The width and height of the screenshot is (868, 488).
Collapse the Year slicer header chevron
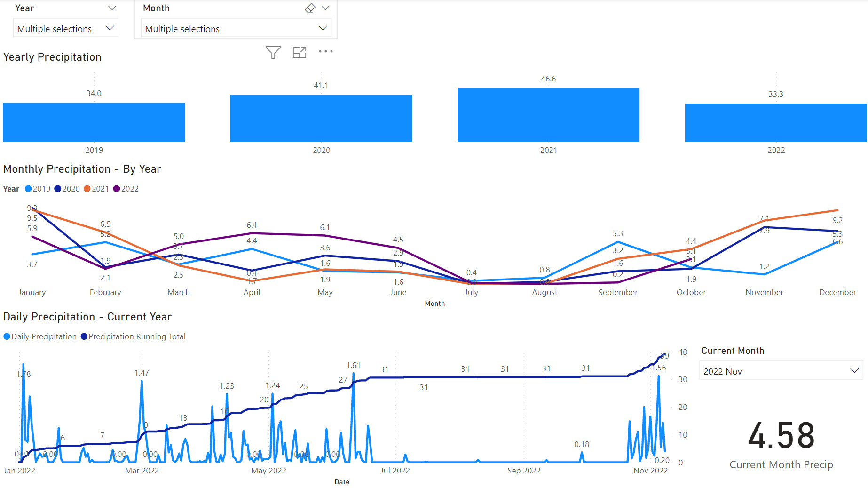point(112,8)
